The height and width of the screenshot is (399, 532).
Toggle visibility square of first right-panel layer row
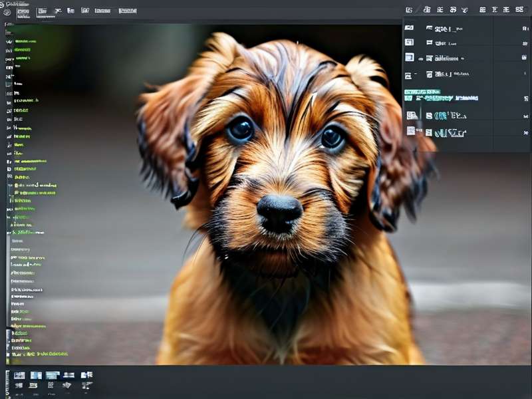pos(409,27)
